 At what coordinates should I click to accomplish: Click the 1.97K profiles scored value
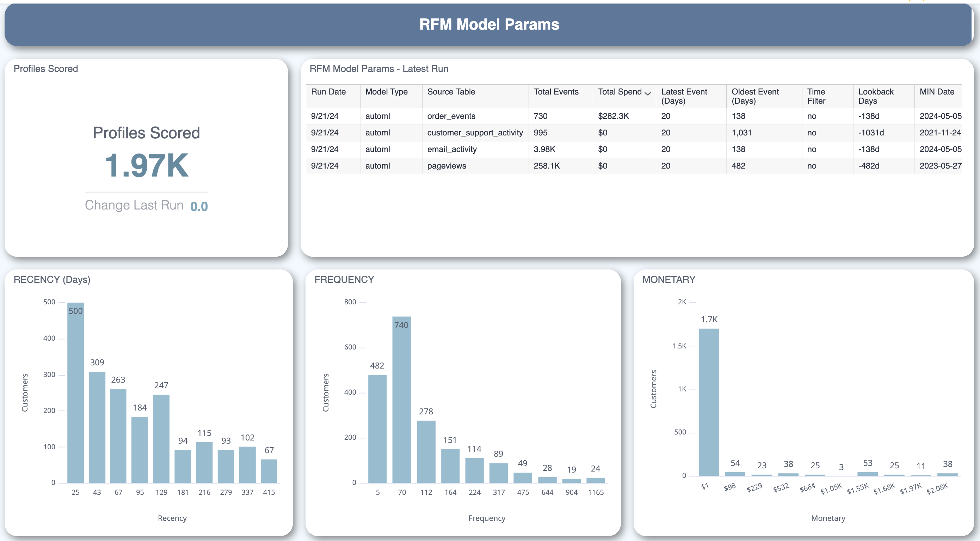pos(147,165)
